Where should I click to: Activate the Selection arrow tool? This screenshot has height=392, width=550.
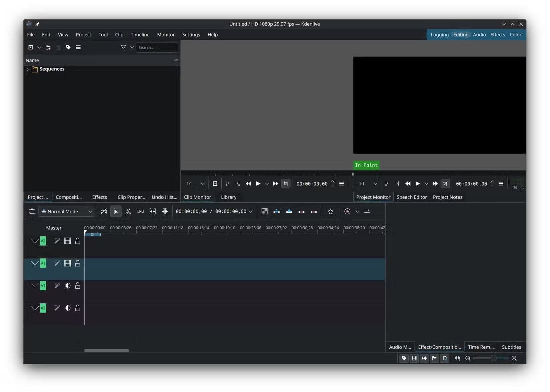(x=116, y=211)
